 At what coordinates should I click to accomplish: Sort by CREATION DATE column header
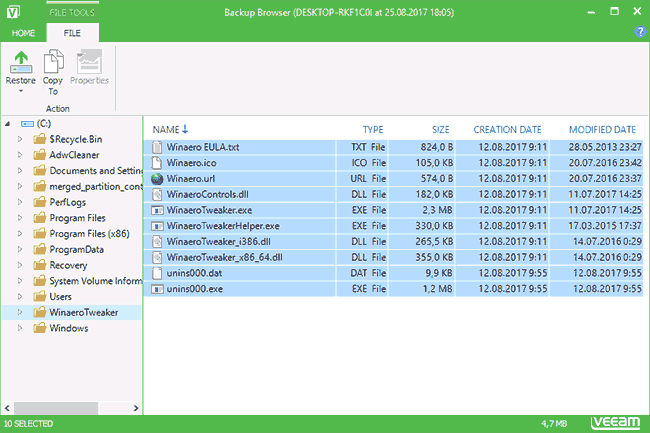point(507,130)
